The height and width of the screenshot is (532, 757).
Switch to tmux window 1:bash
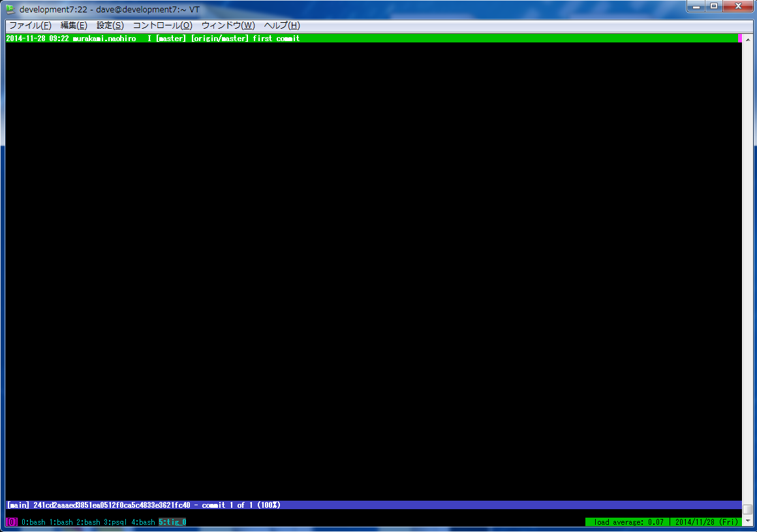coord(61,522)
